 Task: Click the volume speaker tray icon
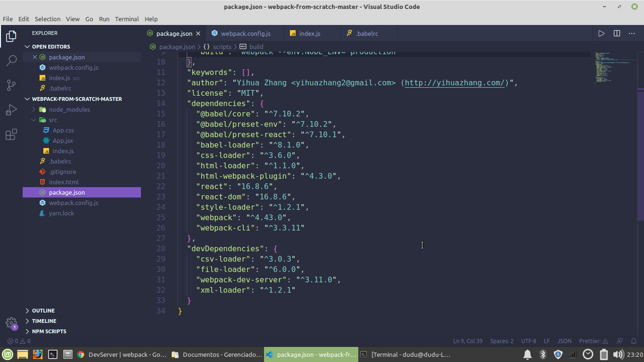[619, 354]
